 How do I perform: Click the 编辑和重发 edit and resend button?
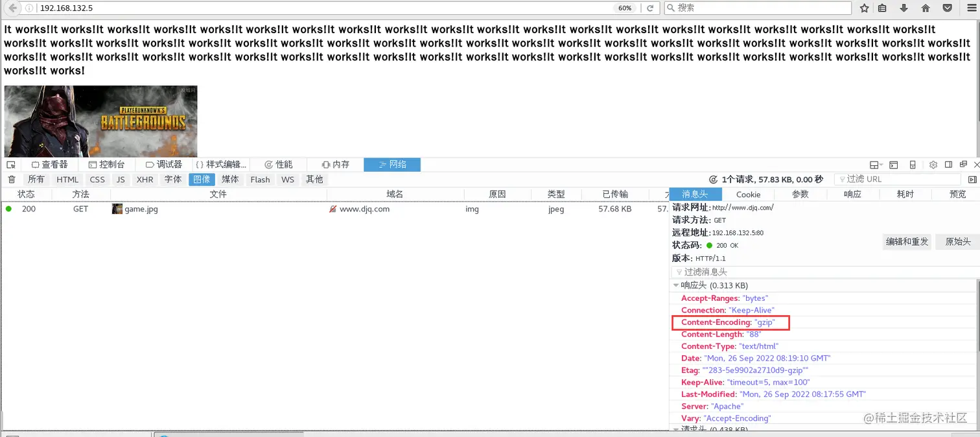coord(906,241)
